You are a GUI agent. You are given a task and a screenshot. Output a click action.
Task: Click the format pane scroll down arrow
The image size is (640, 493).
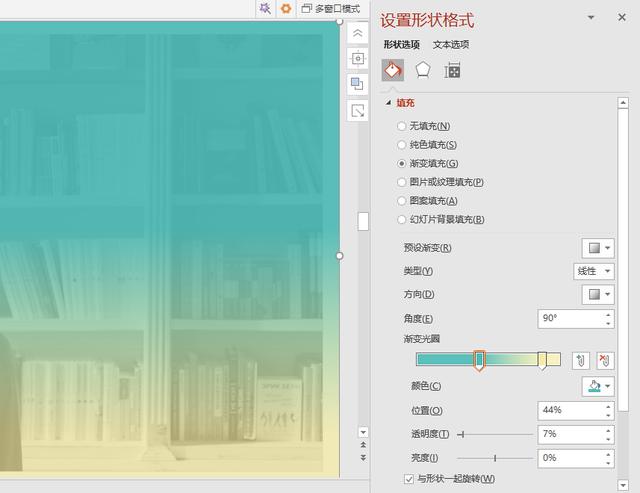click(623, 485)
